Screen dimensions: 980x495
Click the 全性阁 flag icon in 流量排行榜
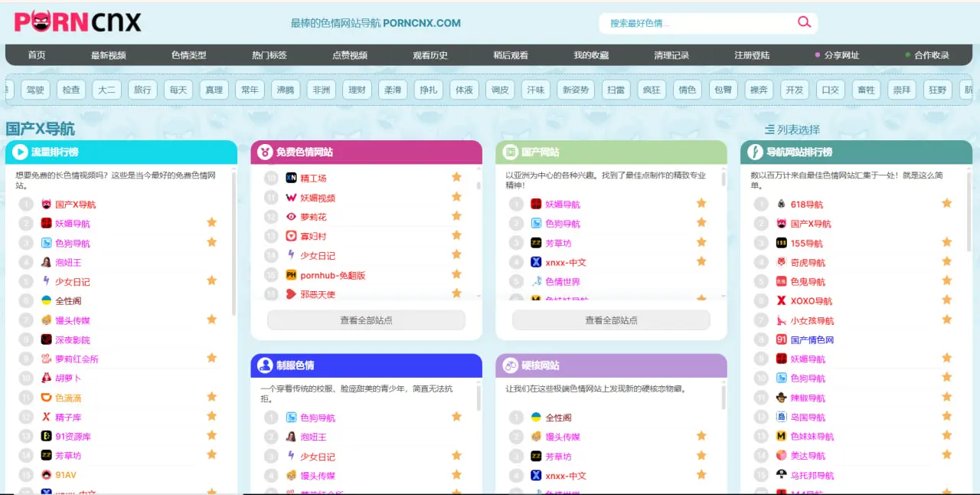[x=47, y=300]
